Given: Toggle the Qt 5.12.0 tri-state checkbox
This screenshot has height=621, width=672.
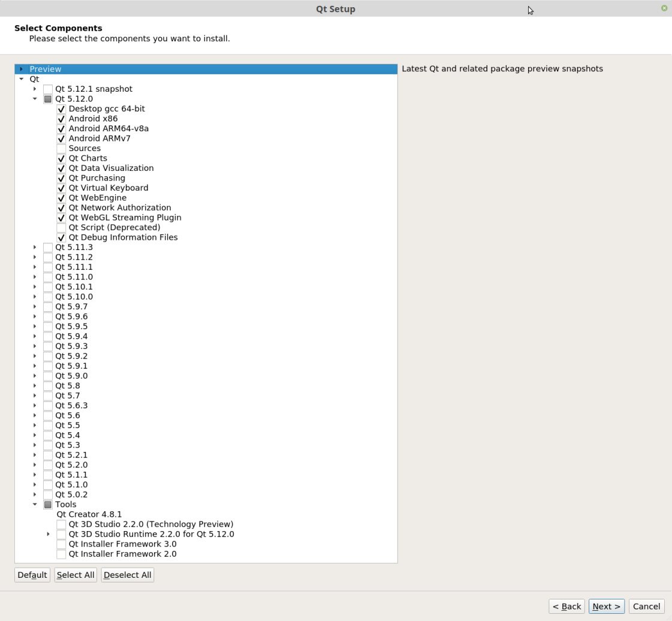Looking at the screenshot, I should [x=48, y=99].
